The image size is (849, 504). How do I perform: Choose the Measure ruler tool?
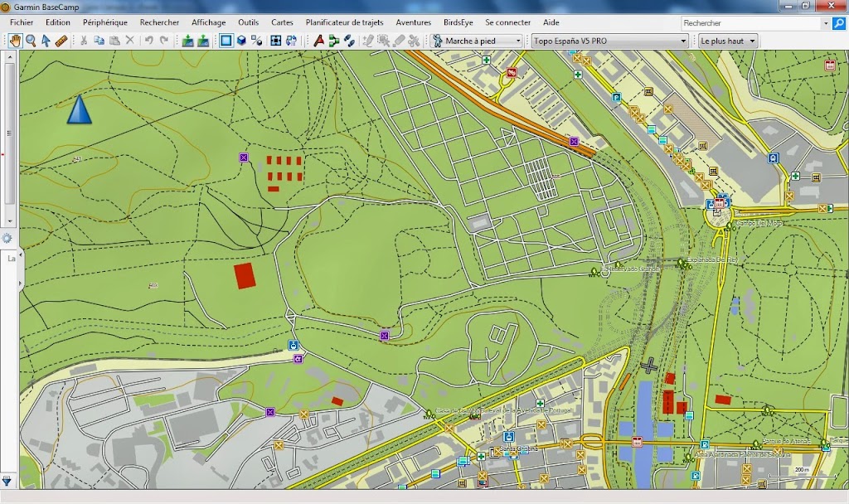(x=61, y=41)
